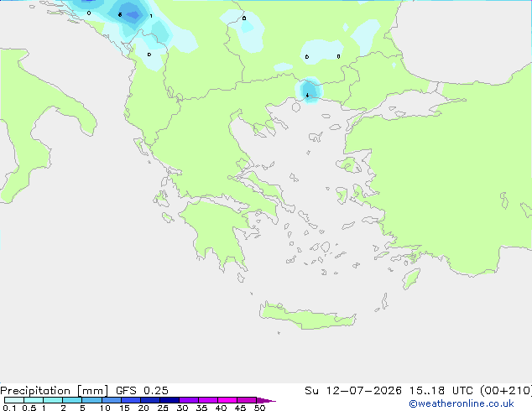Click the '0.5' legend scale label

[x=29, y=408]
